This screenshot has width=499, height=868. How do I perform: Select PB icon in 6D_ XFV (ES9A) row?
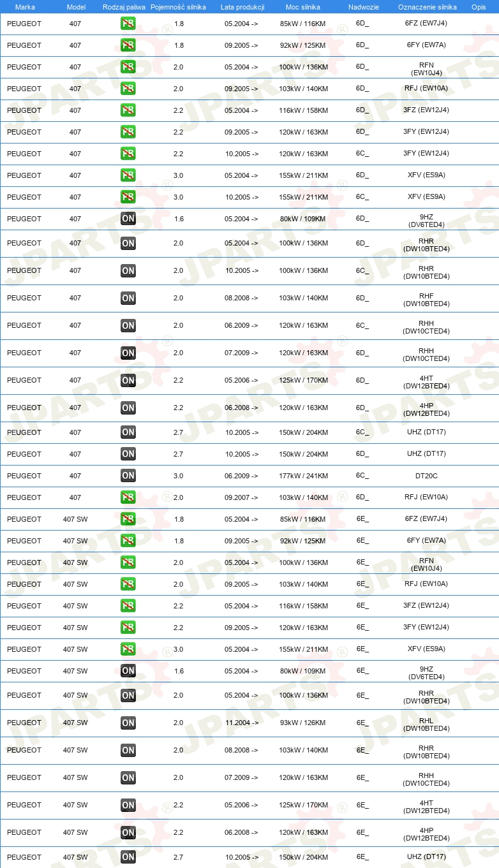(128, 175)
